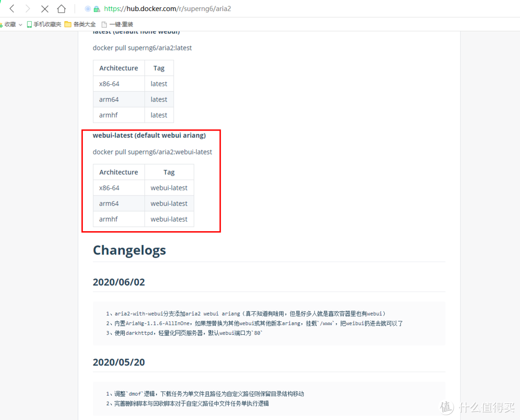Viewport: 520px width, 420px height.
Task: Click the Architecture header in first table
Action: [118, 68]
